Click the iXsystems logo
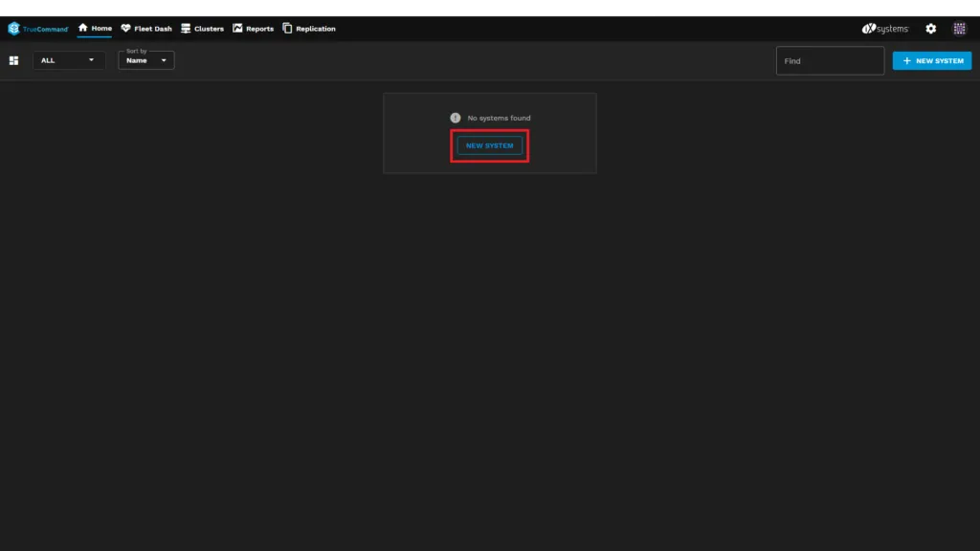The width and height of the screenshot is (980, 551). (x=882, y=29)
